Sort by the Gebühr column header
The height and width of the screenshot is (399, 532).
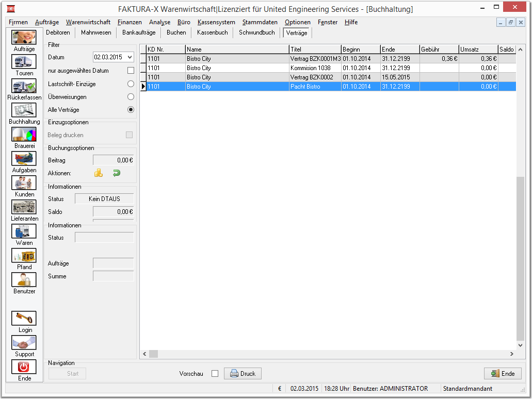[439, 49]
